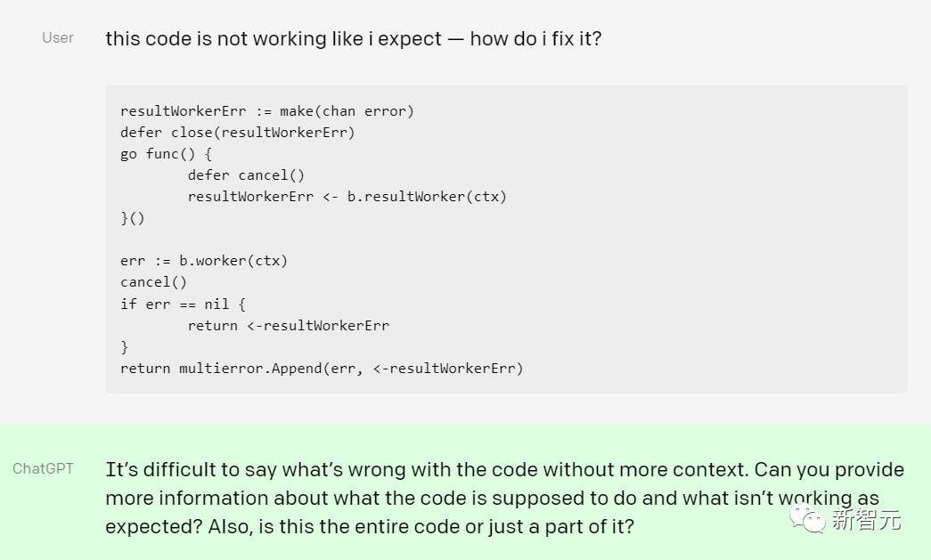The height and width of the screenshot is (560, 931).
Task: Click the if err == nil { line
Action: [183, 304]
